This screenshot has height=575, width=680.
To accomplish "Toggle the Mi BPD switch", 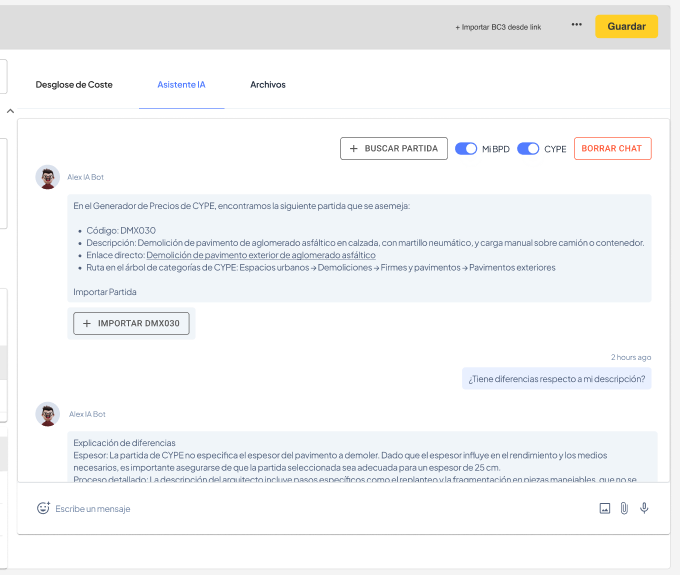I will tap(466, 149).
